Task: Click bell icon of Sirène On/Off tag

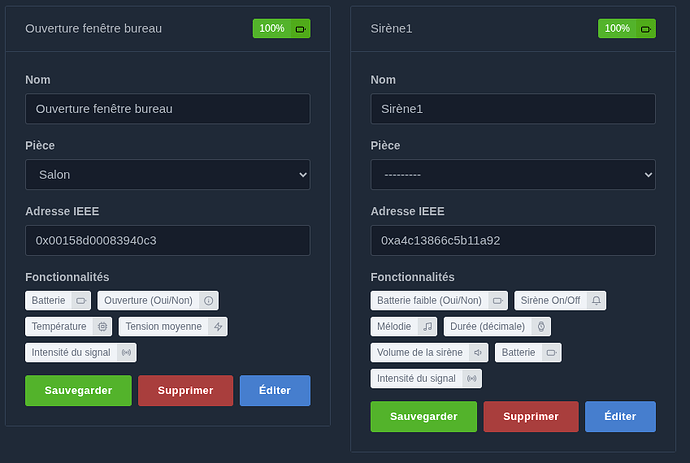Action: pos(596,301)
